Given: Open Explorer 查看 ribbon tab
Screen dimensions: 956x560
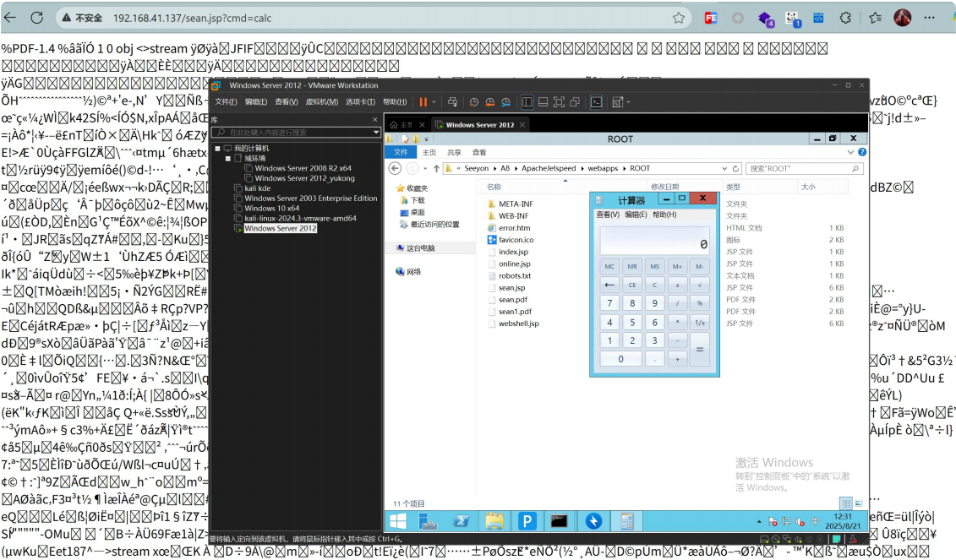Looking at the screenshot, I should (479, 152).
